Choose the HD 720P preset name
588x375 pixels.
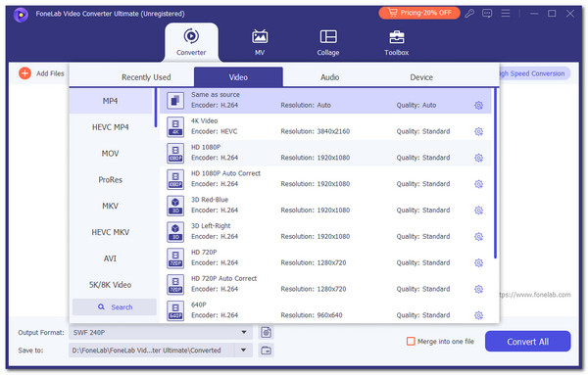(x=204, y=253)
